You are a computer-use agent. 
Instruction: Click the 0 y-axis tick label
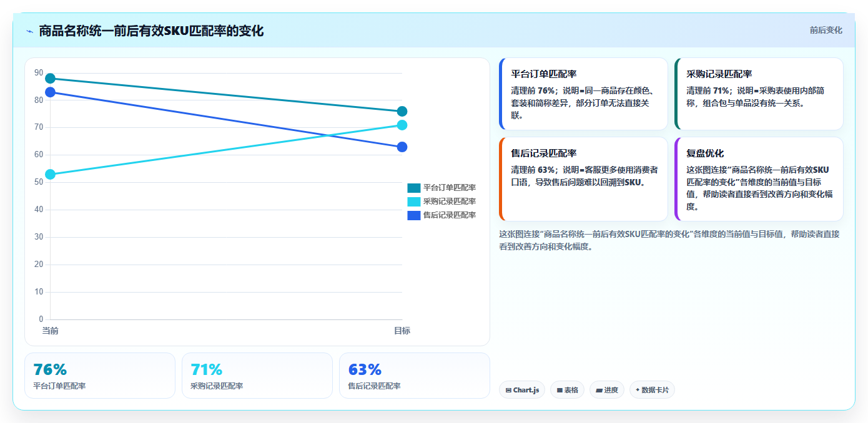(41, 319)
